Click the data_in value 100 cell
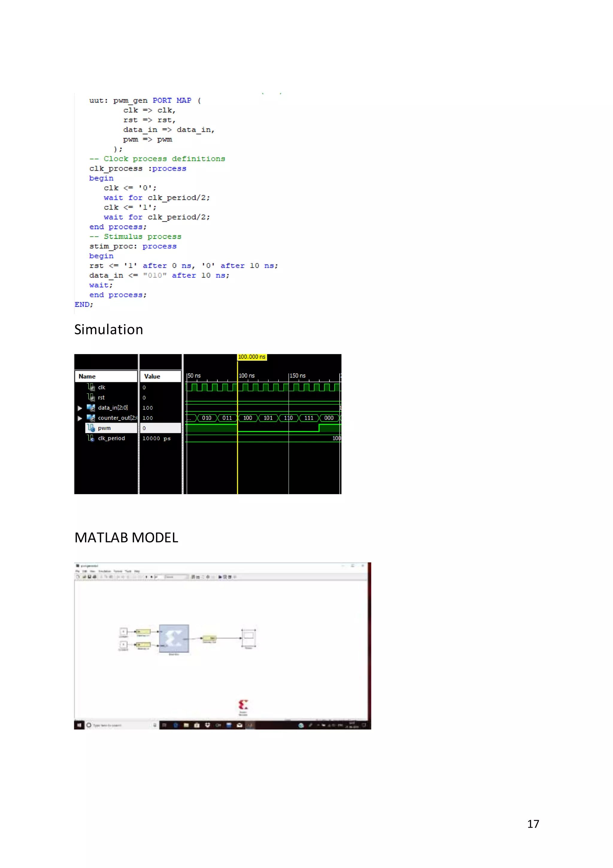 pos(148,408)
